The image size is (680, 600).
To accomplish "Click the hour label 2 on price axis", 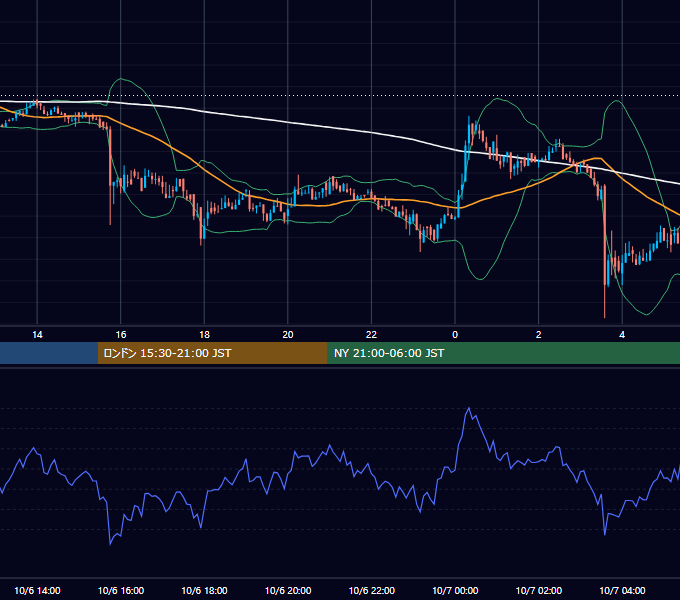I will click(539, 335).
